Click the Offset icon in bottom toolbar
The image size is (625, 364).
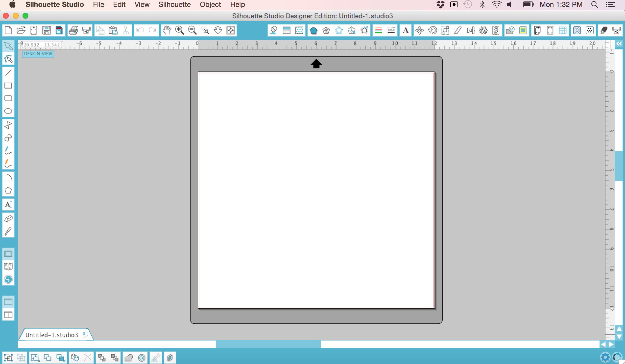click(x=142, y=358)
